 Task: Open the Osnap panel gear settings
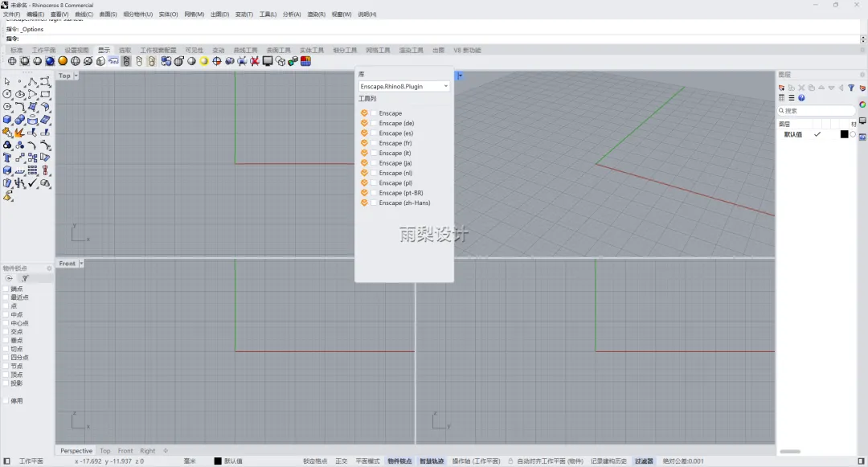[x=49, y=268]
